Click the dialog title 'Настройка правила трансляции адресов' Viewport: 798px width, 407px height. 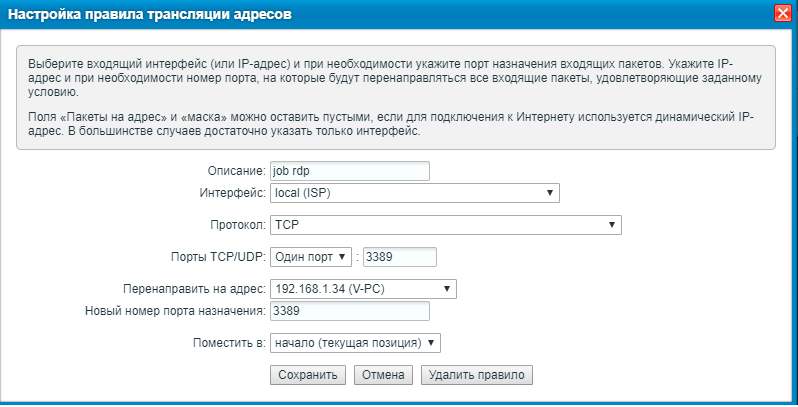click(x=150, y=14)
